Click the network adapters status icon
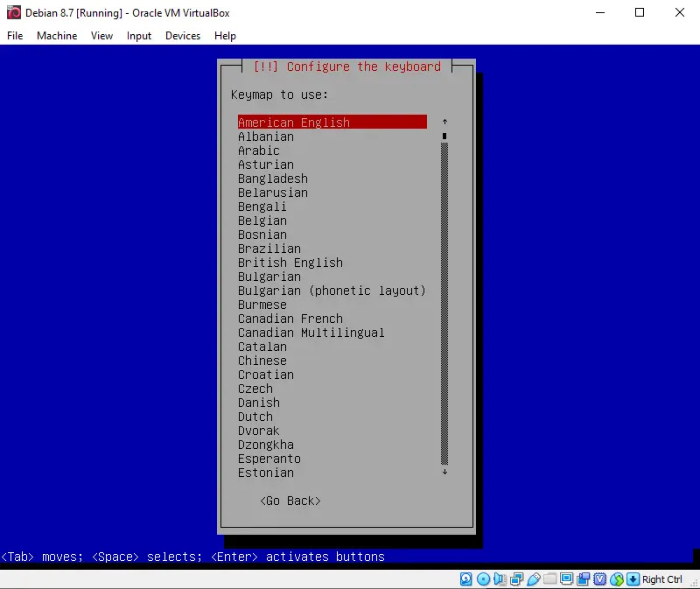 pyautogui.click(x=516, y=579)
